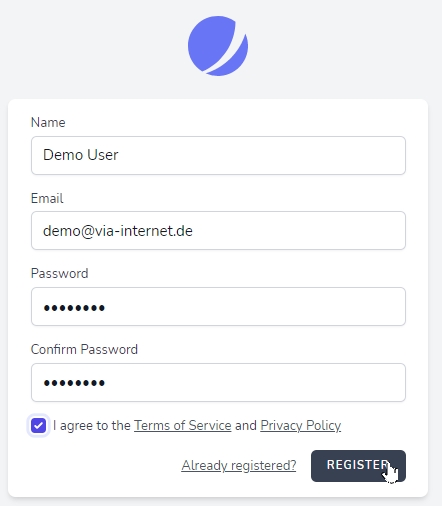The height and width of the screenshot is (506, 442).
Task: Click the purple round logo at top
Action: click(x=218, y=46)
